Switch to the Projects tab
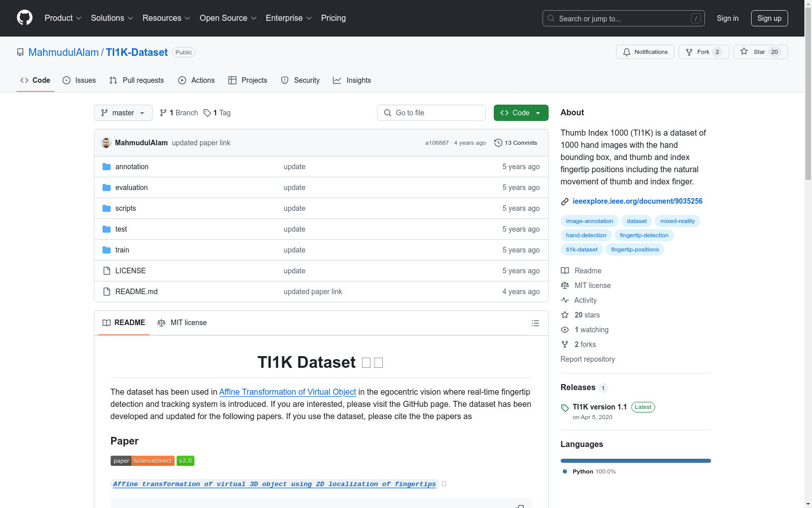The width and height of the screenshot is (812, 508). click(248, 80)
